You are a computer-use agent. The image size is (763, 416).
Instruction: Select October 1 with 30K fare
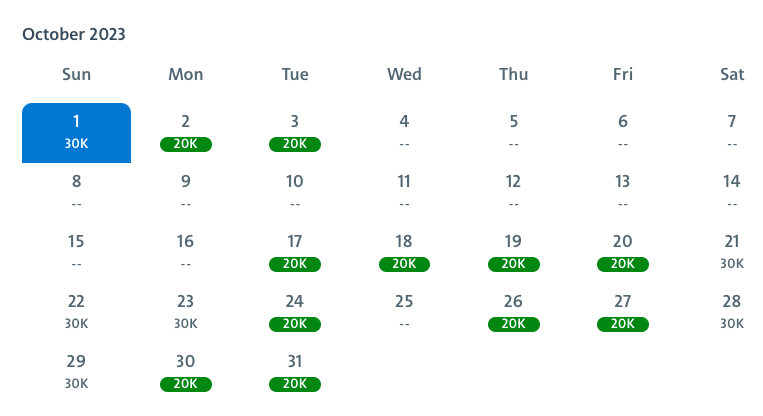76,132
